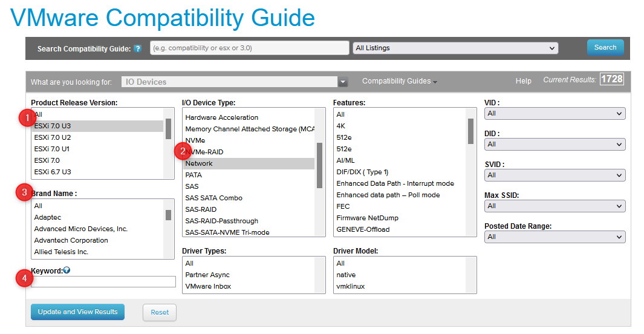
Task: Click the help question mark beside Search Compatibility Guide
Action: click(138, 49)
